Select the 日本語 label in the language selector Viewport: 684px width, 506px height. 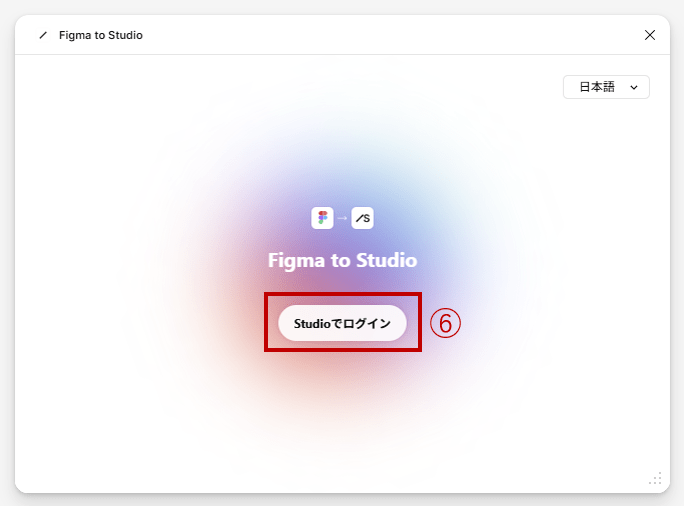coord(597,87)
